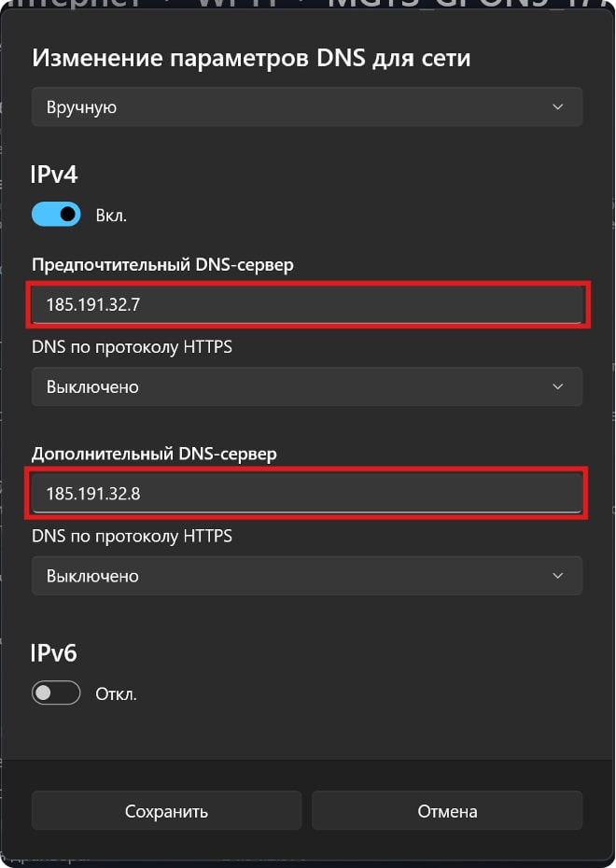This screenshot has height=868, width=616.
Task: Click the chevron arrow beside "Вручную"
Action: pyautogui.click(x=557, y=107)
